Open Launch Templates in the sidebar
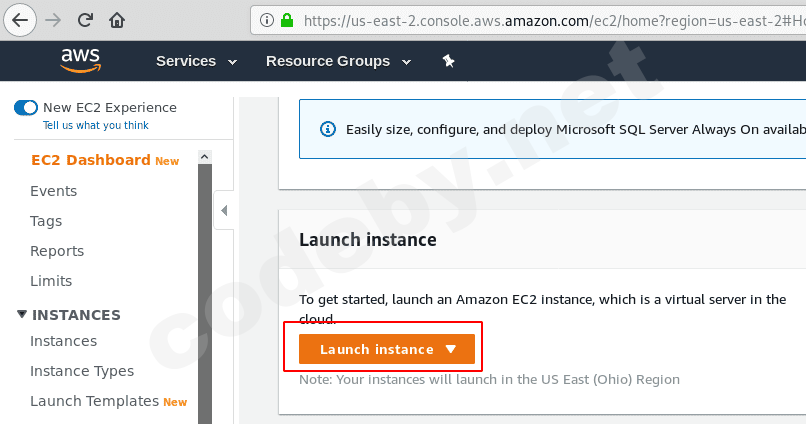 (94, 401)
